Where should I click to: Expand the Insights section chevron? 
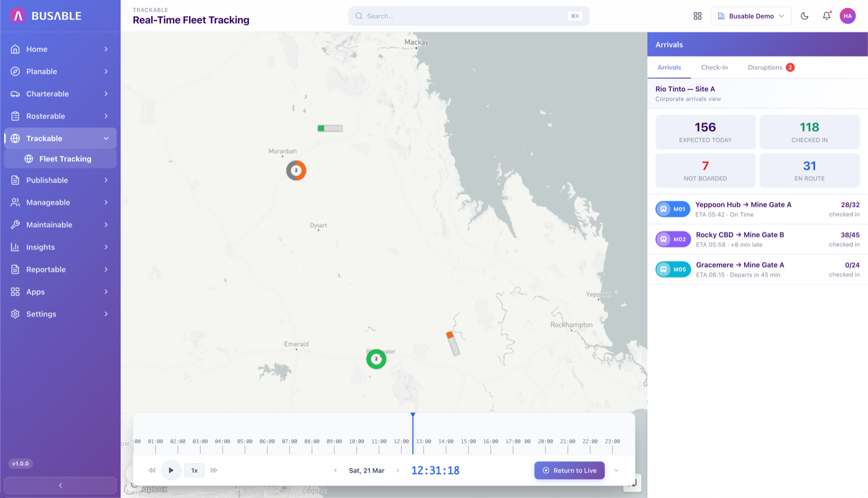point(106,247)
